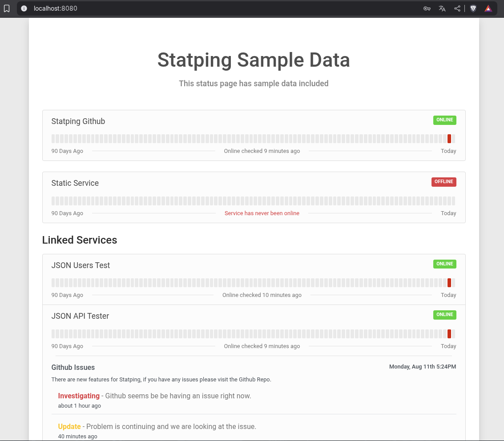This screenshot has height=441, width=504.
Task: Click the ONLINE badge on JSON API Tester
Action: point(445,315)
